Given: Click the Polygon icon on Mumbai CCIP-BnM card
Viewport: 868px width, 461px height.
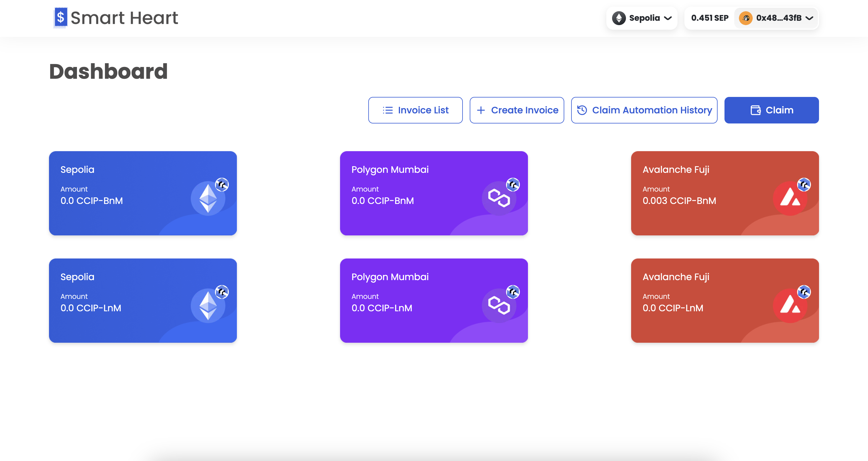Looking at the screenshot, I should (x=499, y=199).
